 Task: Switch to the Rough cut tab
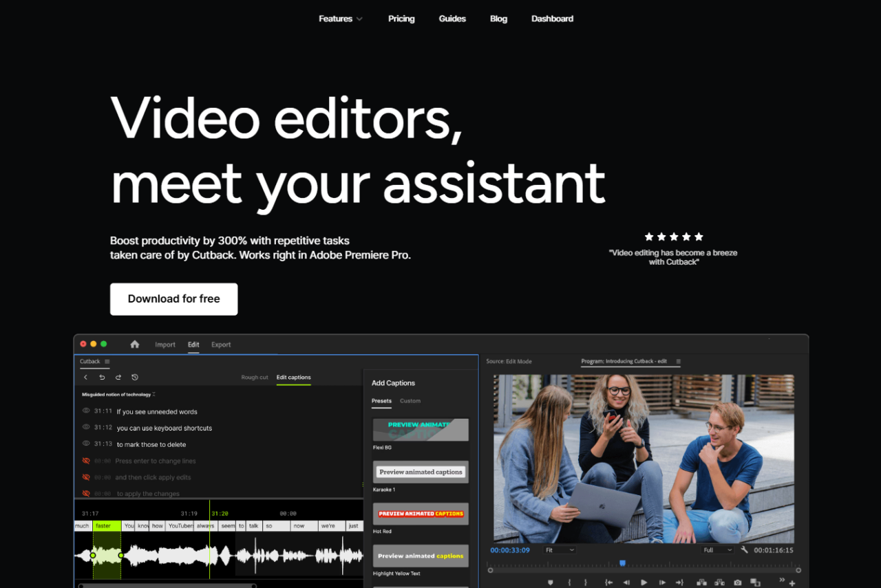[255, 378]
